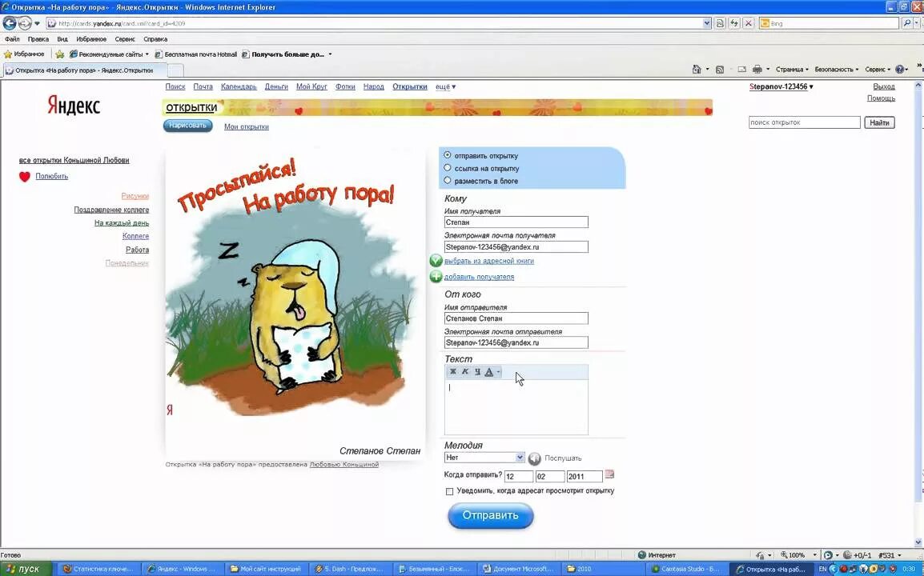Click the add-to-favorites bar star icon
The width and height of the screenshot is (924, 576).
(59, 54)
